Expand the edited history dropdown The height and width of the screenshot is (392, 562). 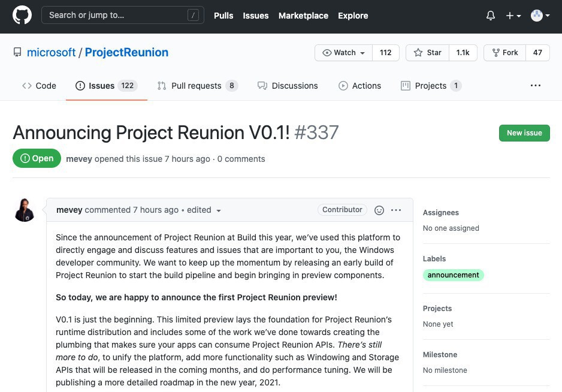click(x=219, y=210)
